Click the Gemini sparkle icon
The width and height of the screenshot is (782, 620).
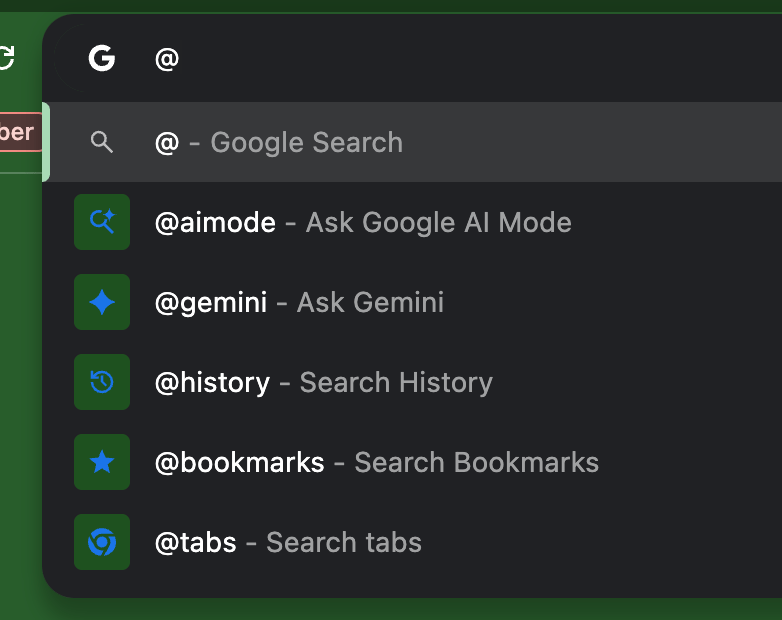(x=102, y=302)
